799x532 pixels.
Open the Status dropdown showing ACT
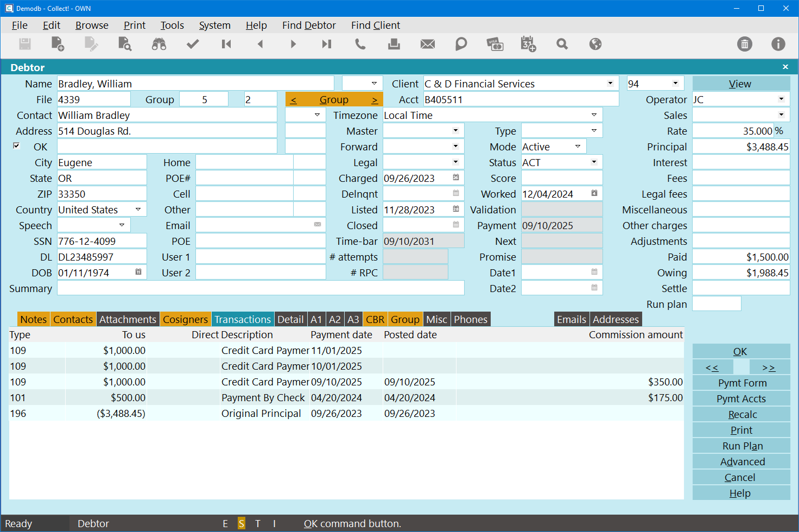(594, 162)
